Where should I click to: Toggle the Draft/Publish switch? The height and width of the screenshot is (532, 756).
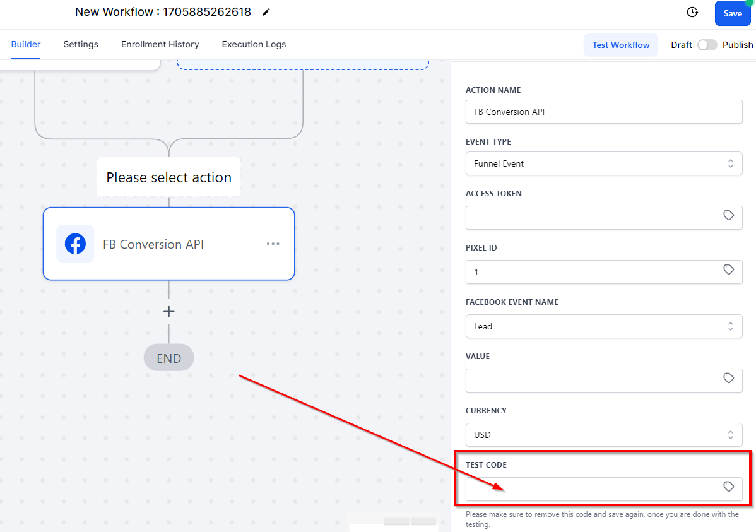pyautogui.click(x=707, y=45)
